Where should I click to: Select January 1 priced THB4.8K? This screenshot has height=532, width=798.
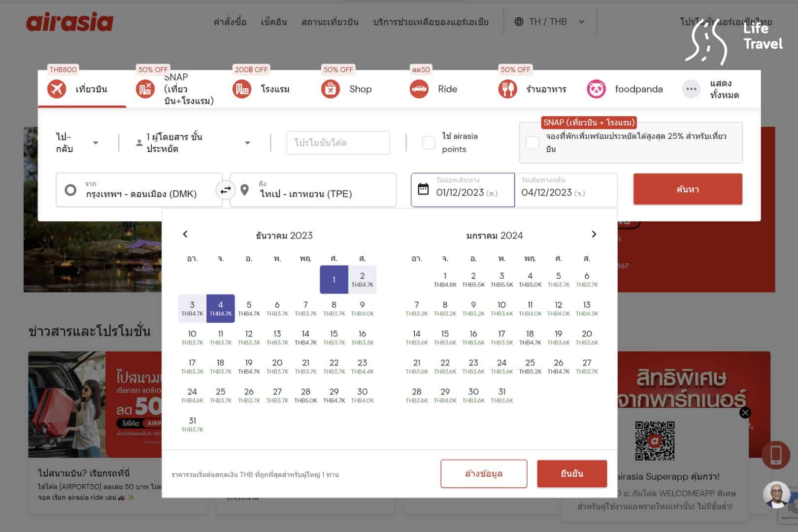[x=445, y=279]
